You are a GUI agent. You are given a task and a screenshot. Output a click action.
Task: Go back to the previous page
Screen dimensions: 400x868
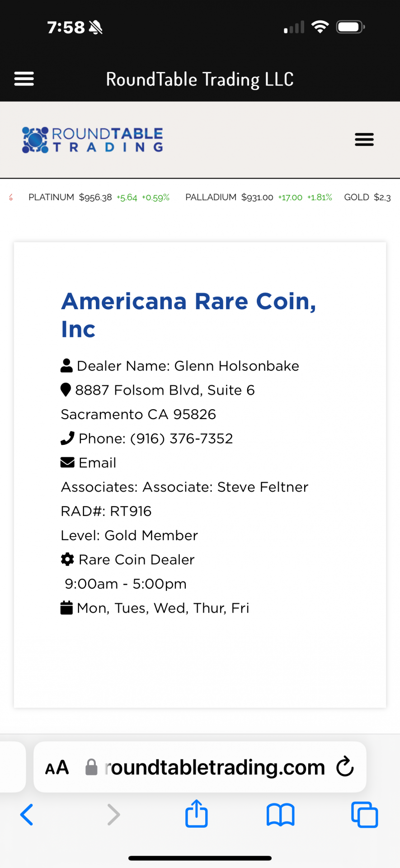pos(27,815)
